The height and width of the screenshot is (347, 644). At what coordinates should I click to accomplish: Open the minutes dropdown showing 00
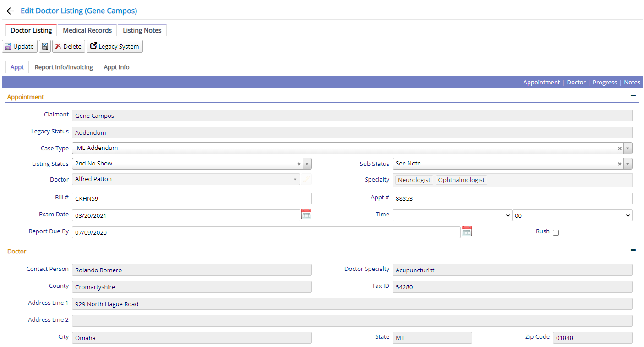tap(572, 215)
